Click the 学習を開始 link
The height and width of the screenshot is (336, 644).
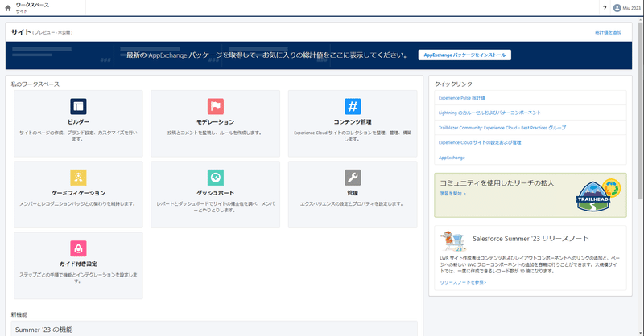(x=452, y=193)
